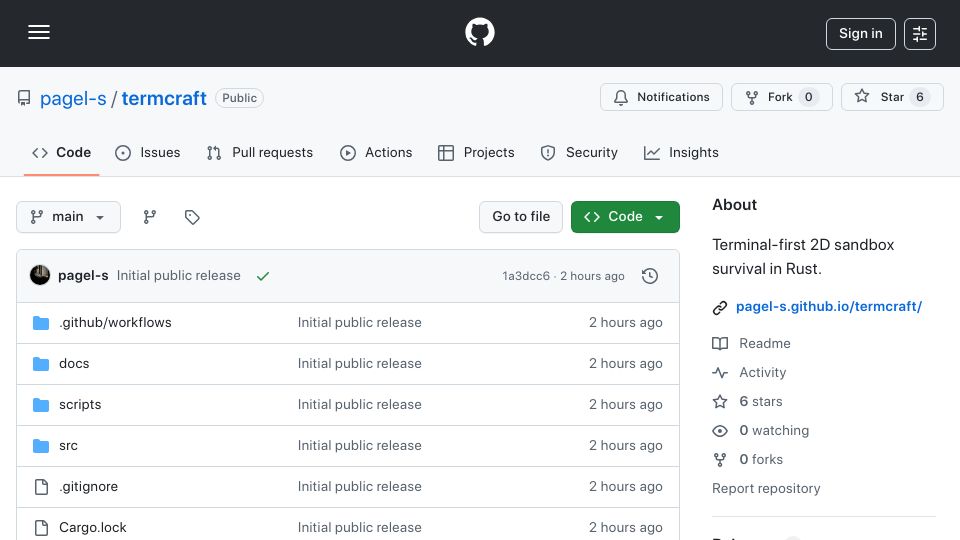Image resolution: width=960 pixels, height=540 pixels.
Task: Click Report repository link
Action: pos(766,489)
